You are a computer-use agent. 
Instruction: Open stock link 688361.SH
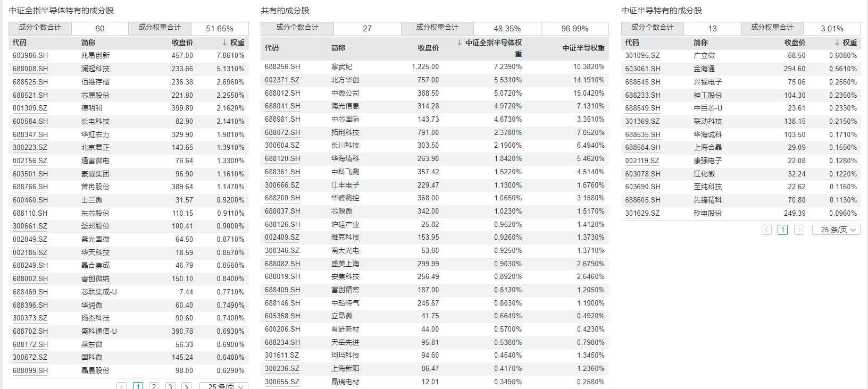pos(282,172)
